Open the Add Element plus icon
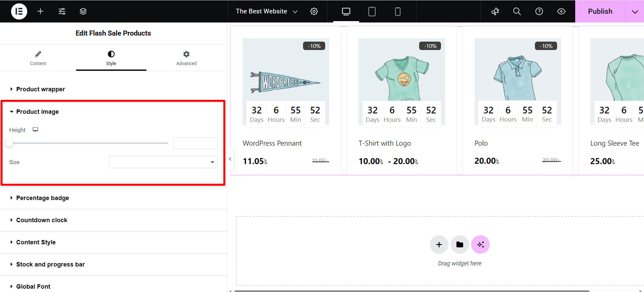 [40, 11]
